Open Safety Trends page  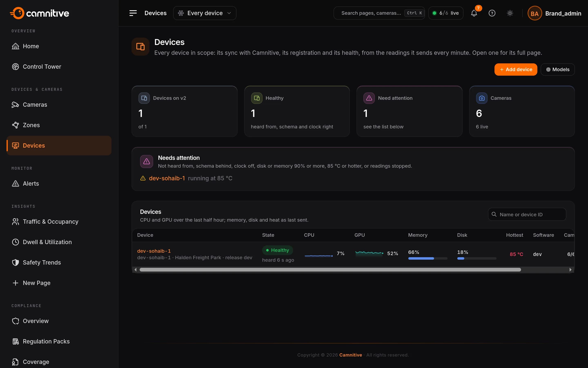click(59, 262)
